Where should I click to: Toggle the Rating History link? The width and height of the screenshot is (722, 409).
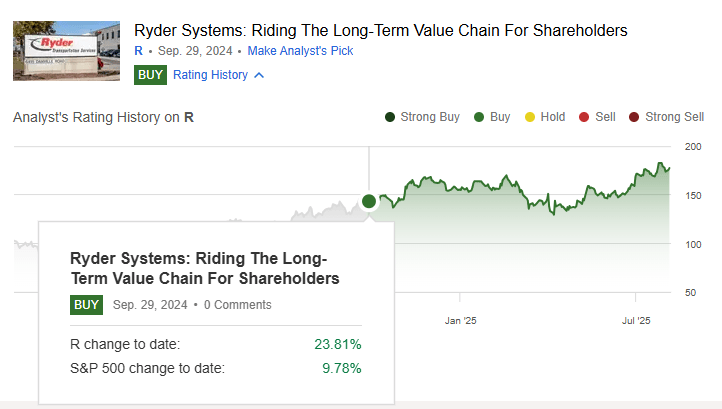210,74
